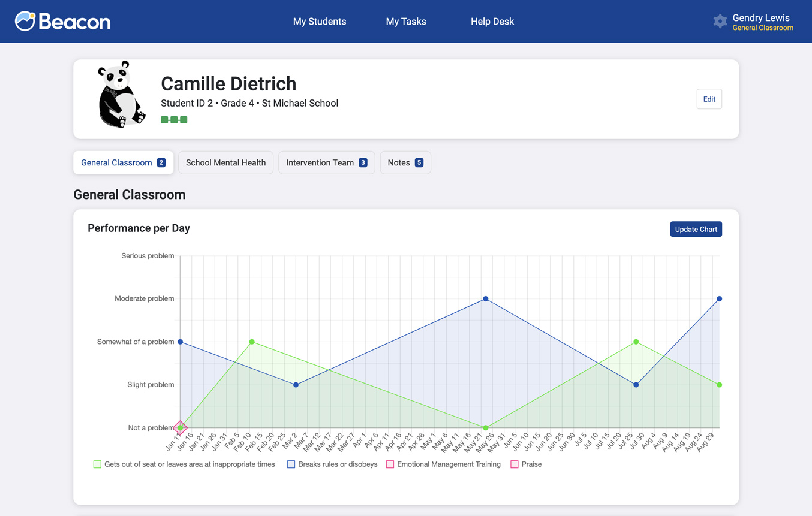Toggle the Praise legend swatch
812x516 pixels.
[514, 464]
